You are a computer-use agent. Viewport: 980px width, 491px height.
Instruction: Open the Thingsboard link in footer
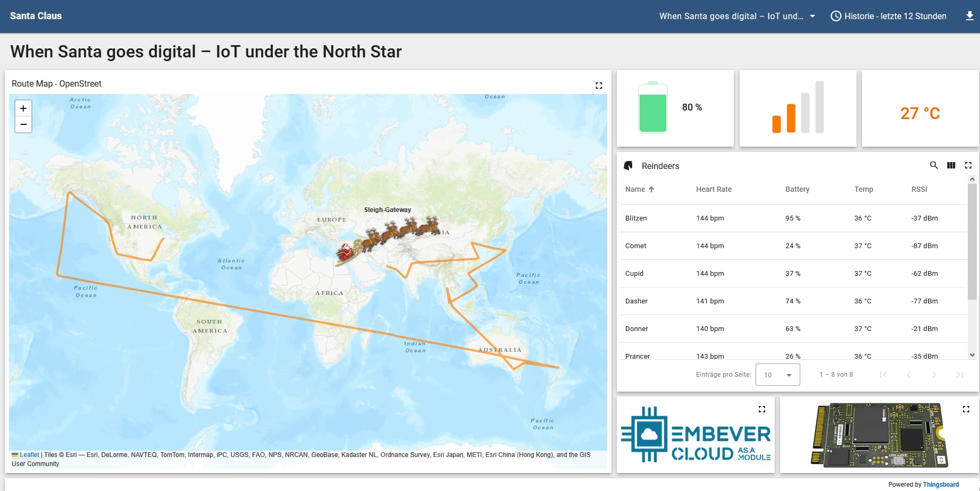[x=941, y=485]
